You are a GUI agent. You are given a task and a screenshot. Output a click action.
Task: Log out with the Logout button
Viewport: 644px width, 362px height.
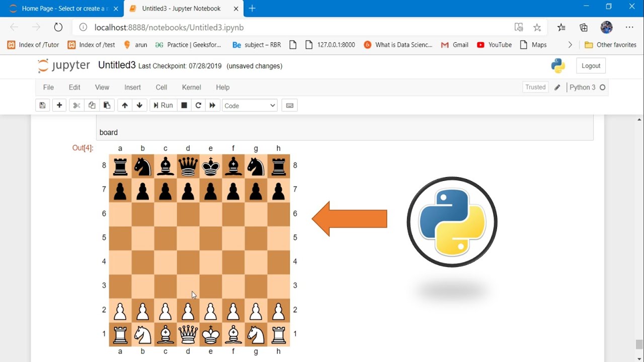coord(591,66)
